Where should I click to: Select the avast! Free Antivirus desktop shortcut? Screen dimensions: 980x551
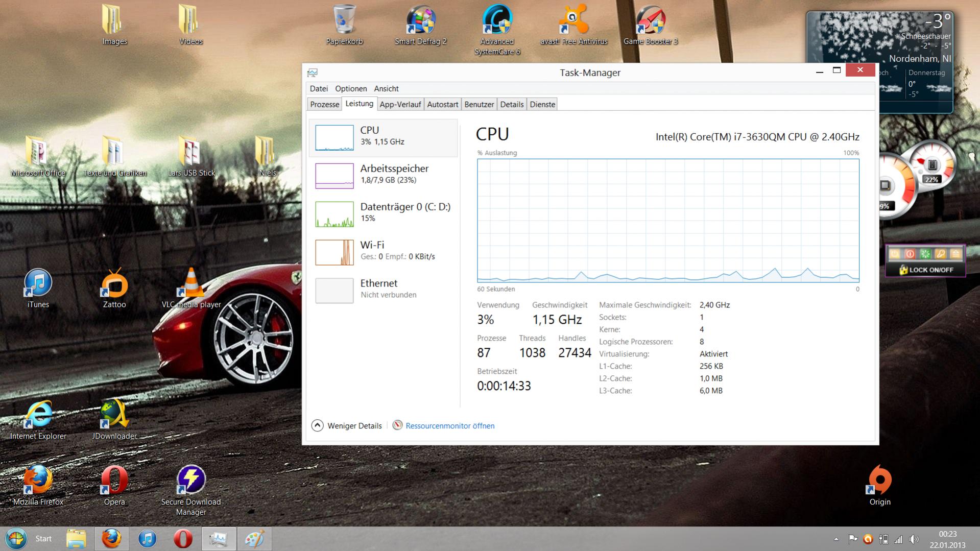(x=574, y=25)
